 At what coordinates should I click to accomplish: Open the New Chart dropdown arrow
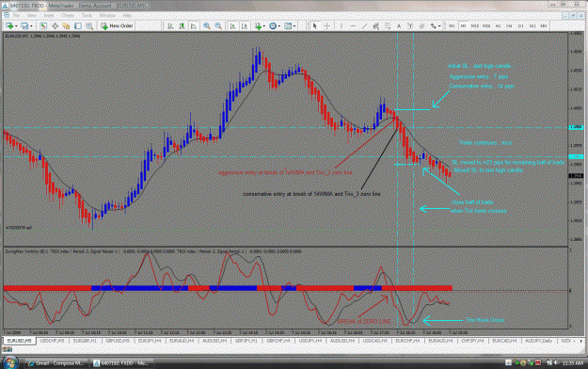point(16,26)
